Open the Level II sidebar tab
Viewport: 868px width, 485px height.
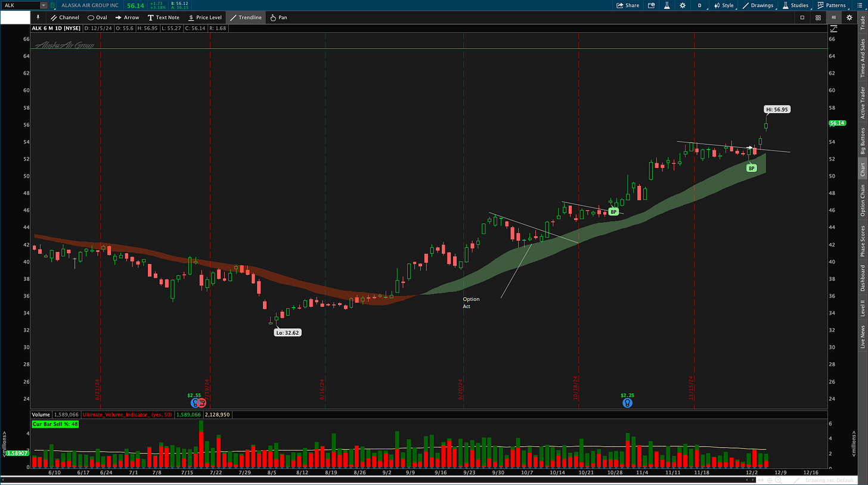click(862, 309)
